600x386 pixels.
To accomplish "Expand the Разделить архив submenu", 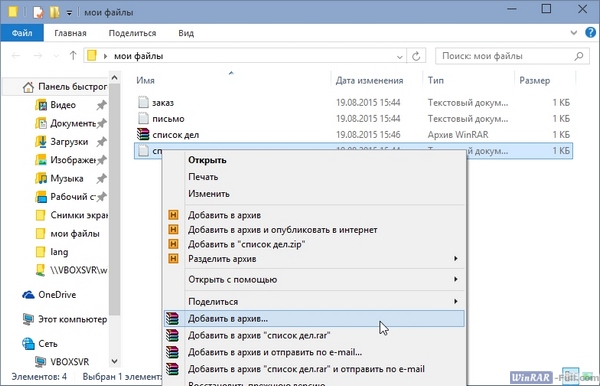I will 456,259.
